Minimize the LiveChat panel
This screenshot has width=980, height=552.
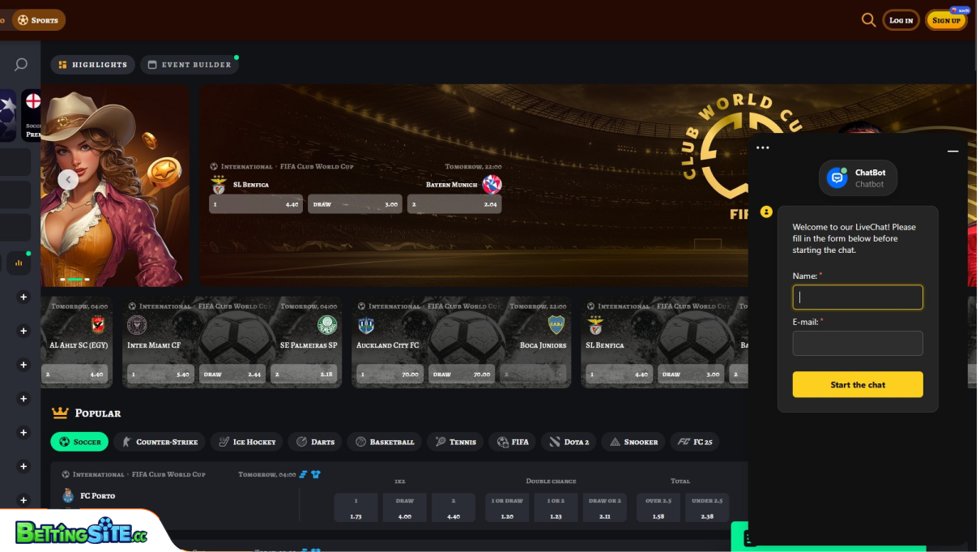click(952, 151)
